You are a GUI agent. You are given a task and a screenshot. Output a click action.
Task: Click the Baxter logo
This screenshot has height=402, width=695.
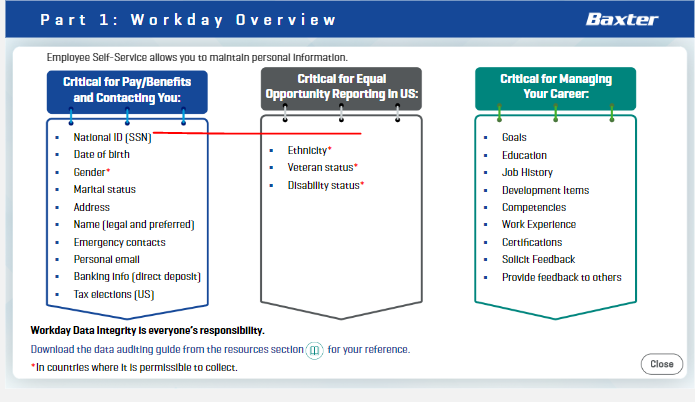pos(622,20)
